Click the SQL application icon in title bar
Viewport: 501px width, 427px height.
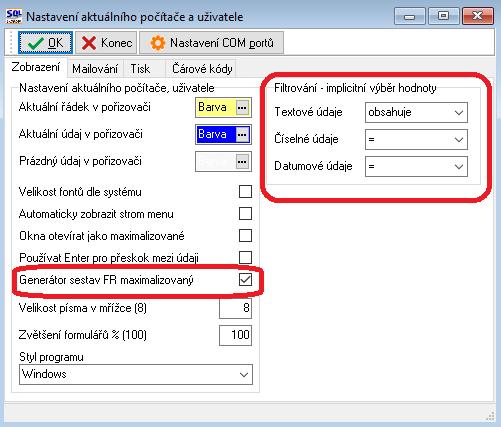point(14,16)
